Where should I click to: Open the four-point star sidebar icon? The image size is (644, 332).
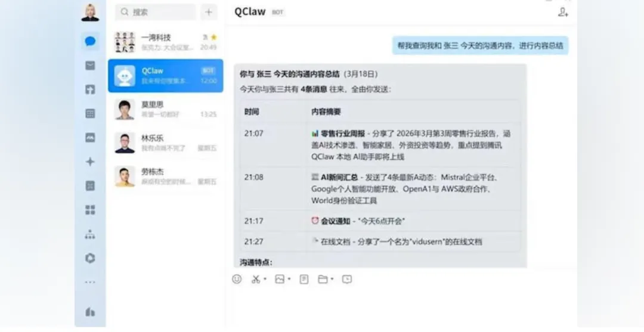[90, 162]
